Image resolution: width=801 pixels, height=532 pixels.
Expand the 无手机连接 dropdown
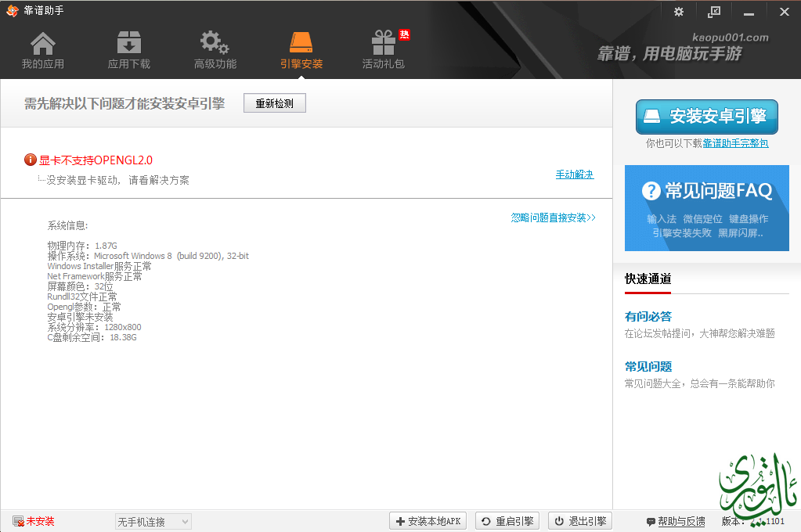click(153, 522)
